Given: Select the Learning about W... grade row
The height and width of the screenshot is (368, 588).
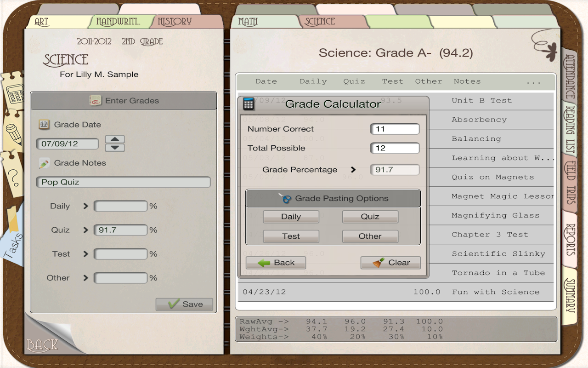Looking at the screenshot, I should [396, 158].
